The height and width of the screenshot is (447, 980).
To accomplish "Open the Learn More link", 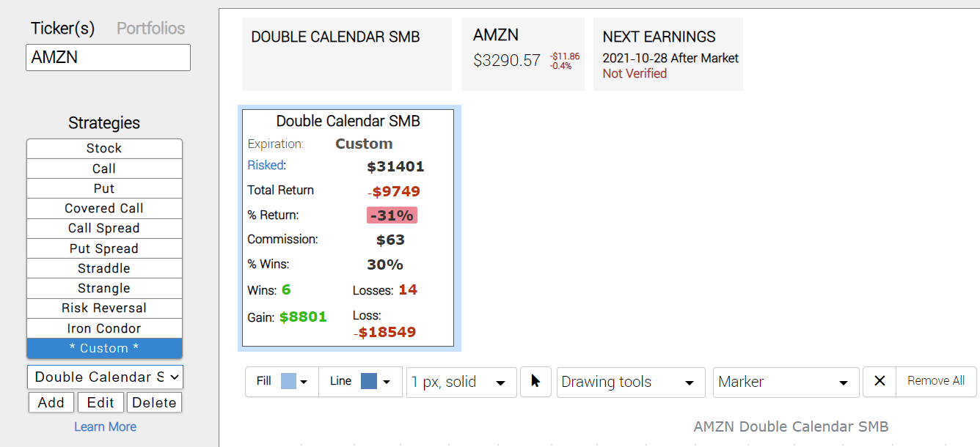I will [x=105, y=426].
